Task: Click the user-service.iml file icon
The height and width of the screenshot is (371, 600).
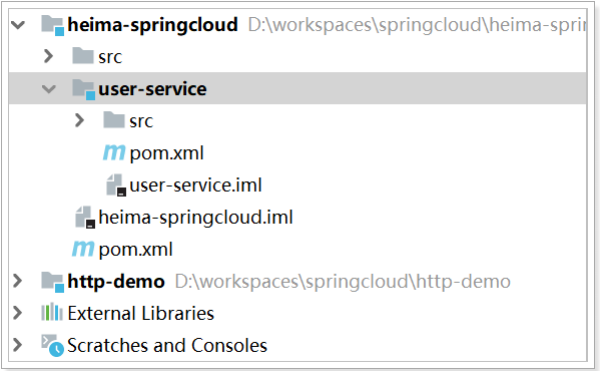Action: (116, 185)
